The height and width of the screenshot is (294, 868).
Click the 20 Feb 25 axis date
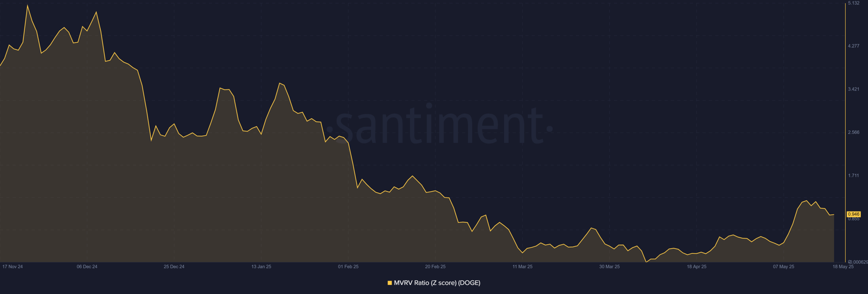[x=435, y=267]
